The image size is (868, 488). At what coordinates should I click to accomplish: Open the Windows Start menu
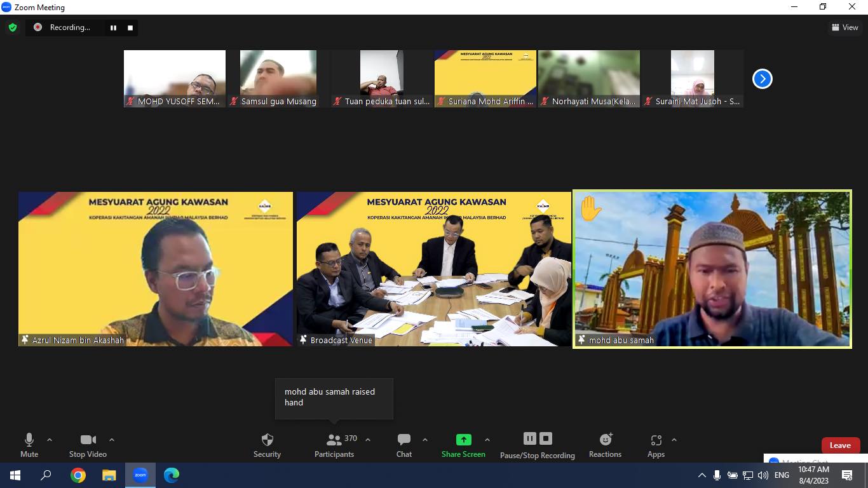15,475
